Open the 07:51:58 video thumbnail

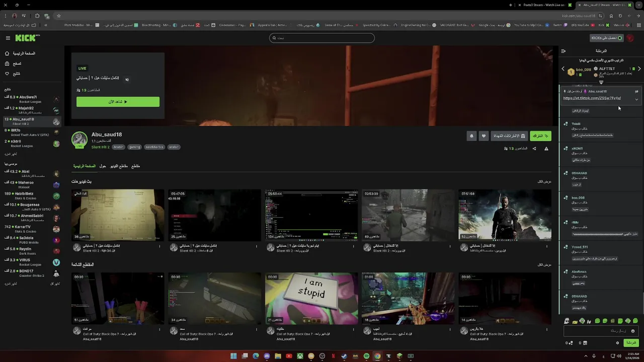click(505, 215)
